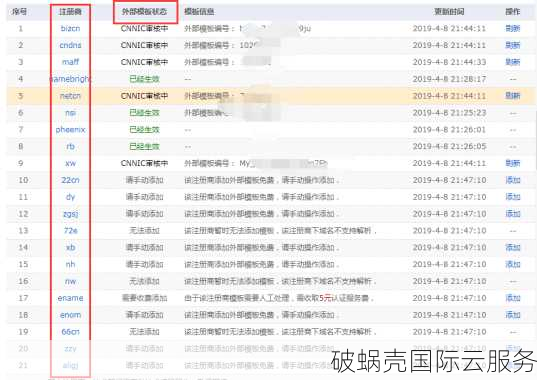Select the time 2019-4-8 21:26:05
537x380 pixels.
(x=449, y=147)
